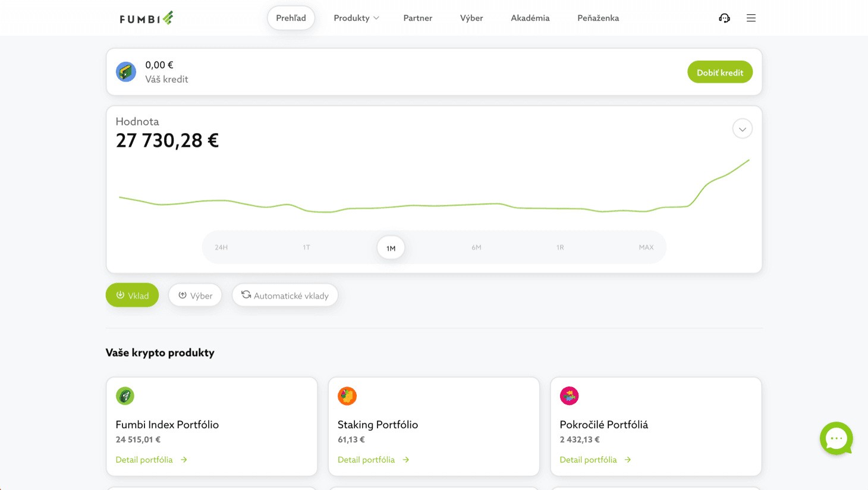
Task: Go to the Prehľad tab
Action: click(291, 18)
